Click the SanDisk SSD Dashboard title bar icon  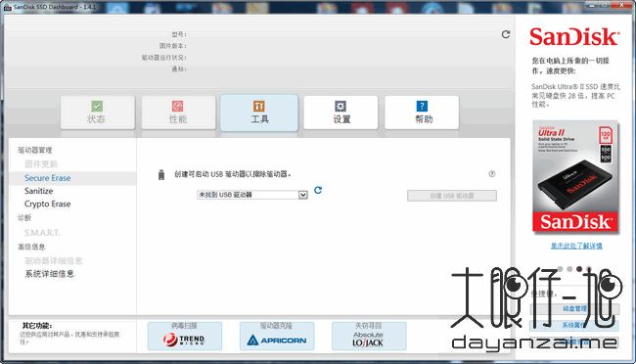pos(7,7)
